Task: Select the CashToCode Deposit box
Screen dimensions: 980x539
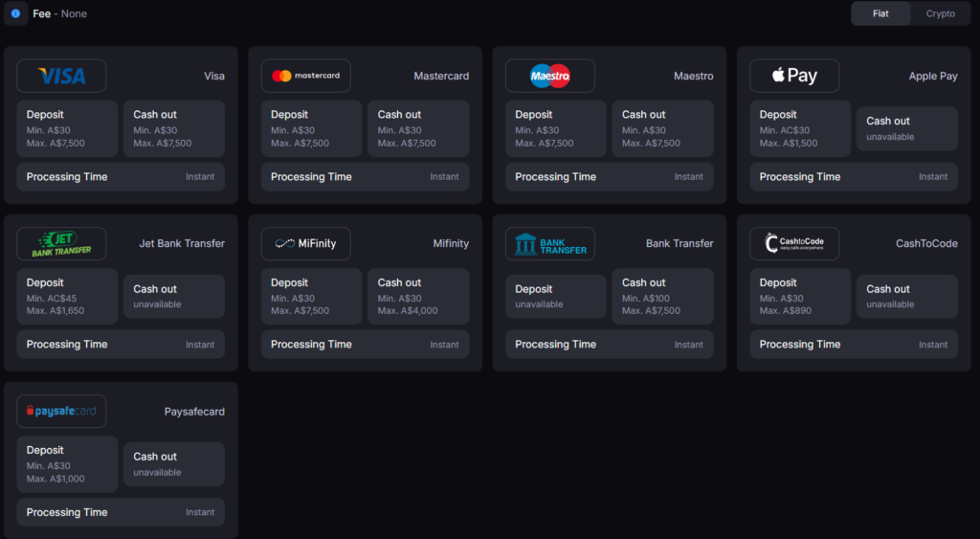Action: tap(800, 297)
